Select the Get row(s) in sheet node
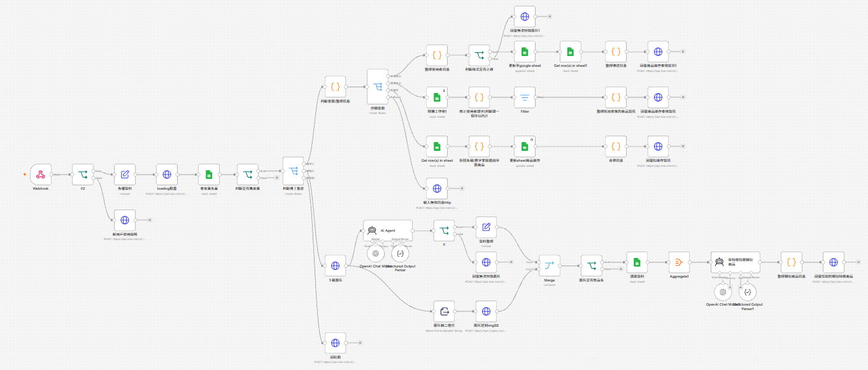868x370 pixels. pyautogui.click(x=437, y=146)
